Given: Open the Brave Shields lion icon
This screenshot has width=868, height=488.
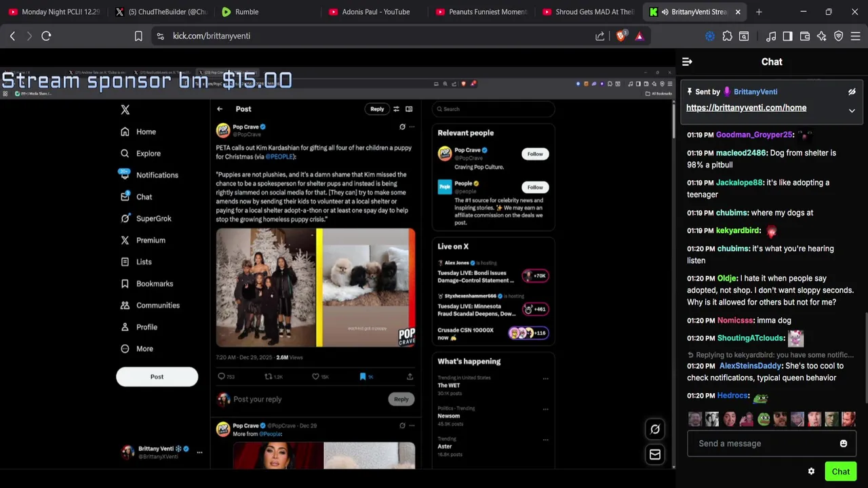Looking at the screenshot, I should (x=621, y=36).
